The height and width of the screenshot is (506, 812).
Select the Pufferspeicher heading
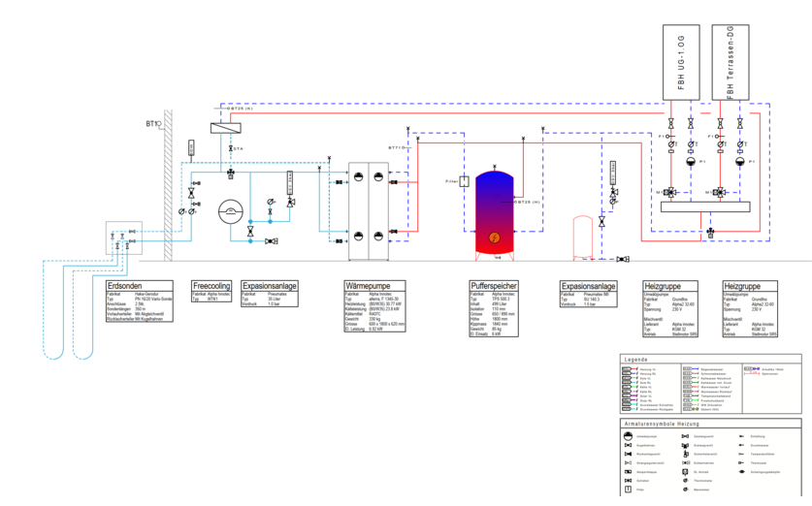pos(494,286)
